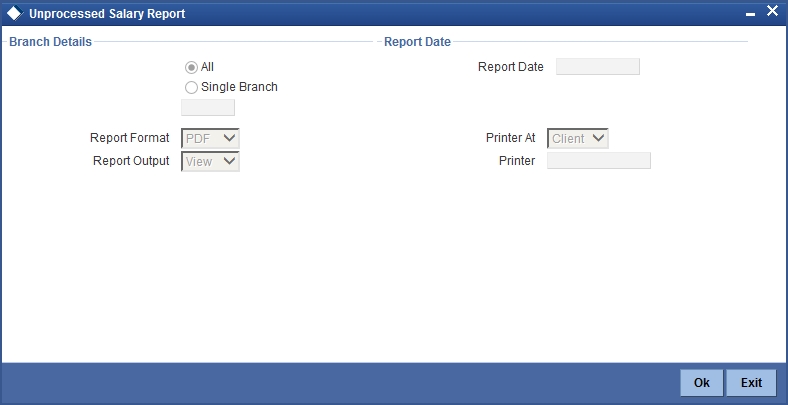Click the Printer text field
The width and height of the screenshot is (788, 405).
click(x=599, y=160)
